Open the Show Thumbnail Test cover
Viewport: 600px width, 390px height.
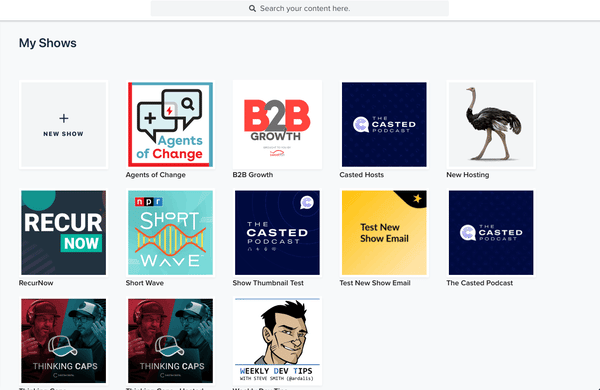pyautogui.click(x=277, y=233)
